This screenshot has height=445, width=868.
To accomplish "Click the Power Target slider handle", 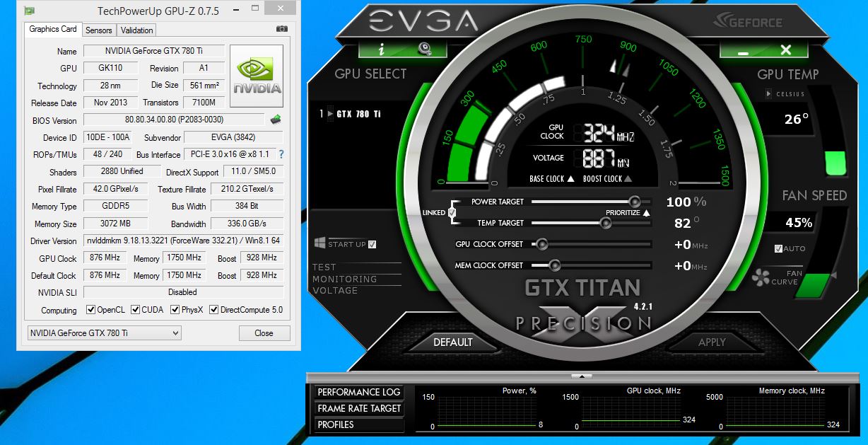I will point(635,202).
